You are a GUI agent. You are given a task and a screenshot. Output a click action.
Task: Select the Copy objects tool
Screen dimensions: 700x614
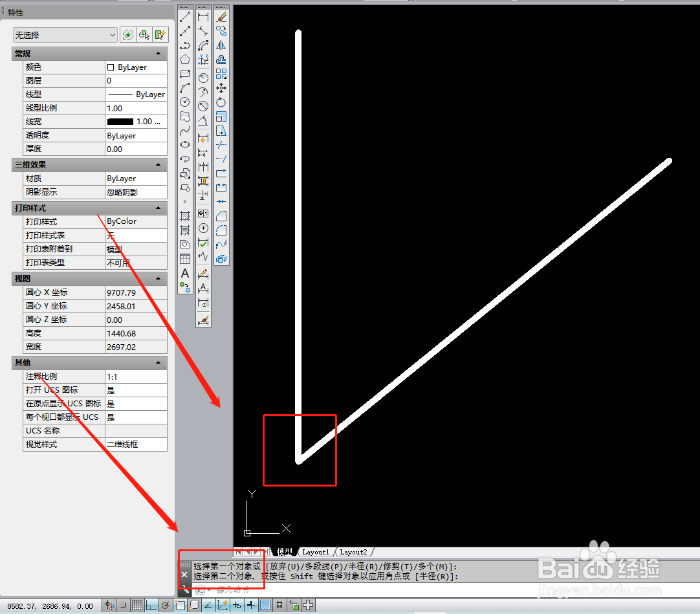[x=221, y=31]
